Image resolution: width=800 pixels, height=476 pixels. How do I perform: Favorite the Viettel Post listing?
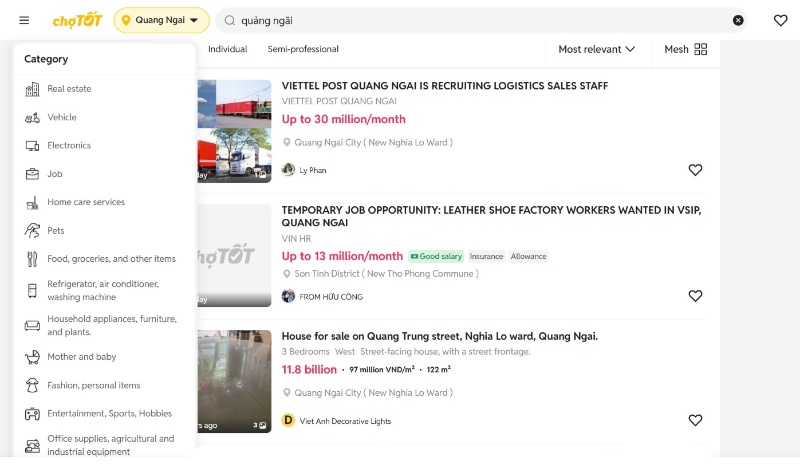[695, 170]
